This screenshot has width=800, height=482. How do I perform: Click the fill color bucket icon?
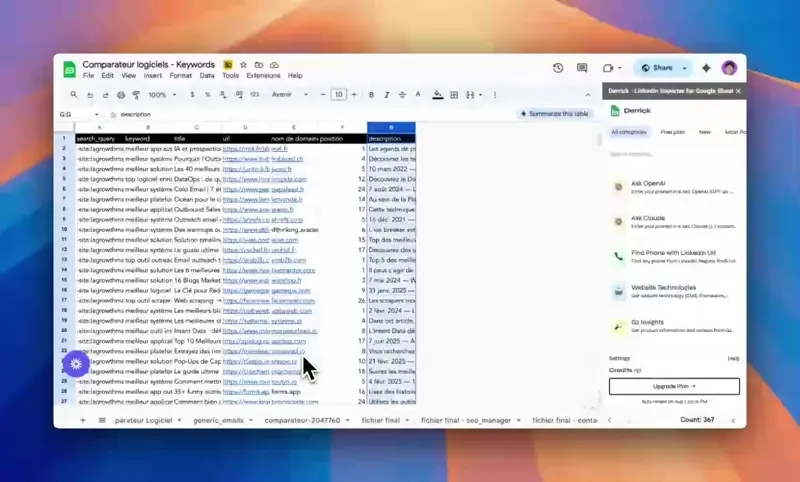coord(437,95)
